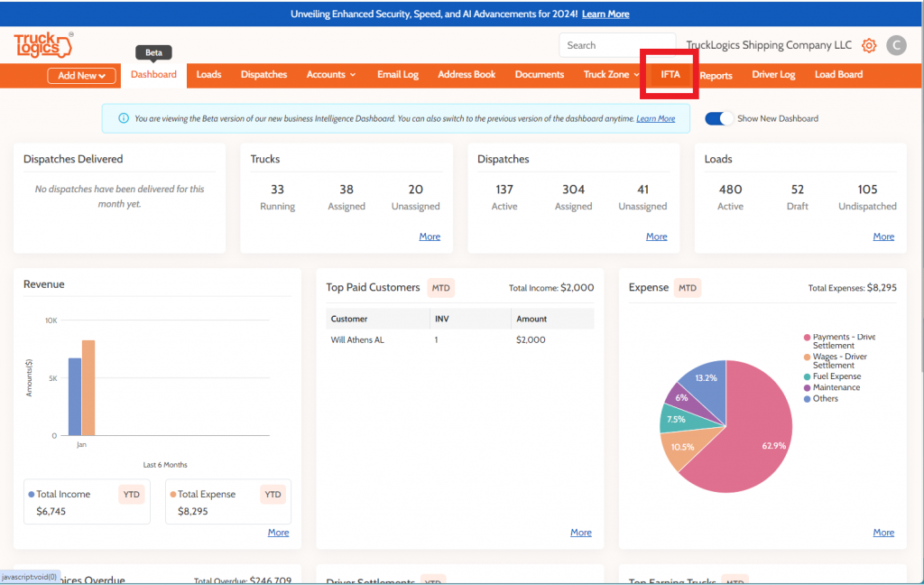The image size is (924, 585).
Task: Open the Address Book tab
Action: pos(467,75)
